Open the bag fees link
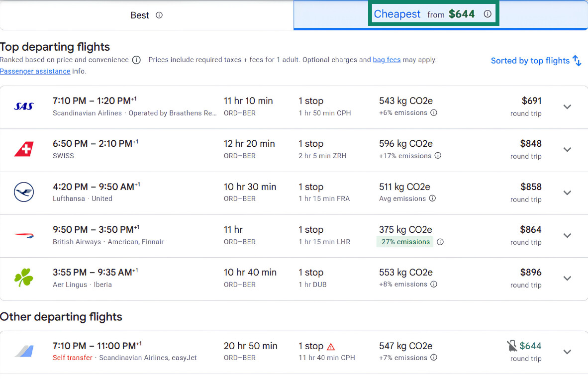 coord(387,60)
